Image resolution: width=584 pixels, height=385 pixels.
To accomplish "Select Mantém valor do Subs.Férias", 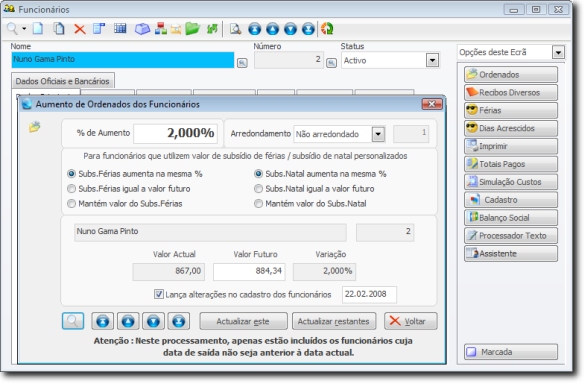I will (125, 203).
